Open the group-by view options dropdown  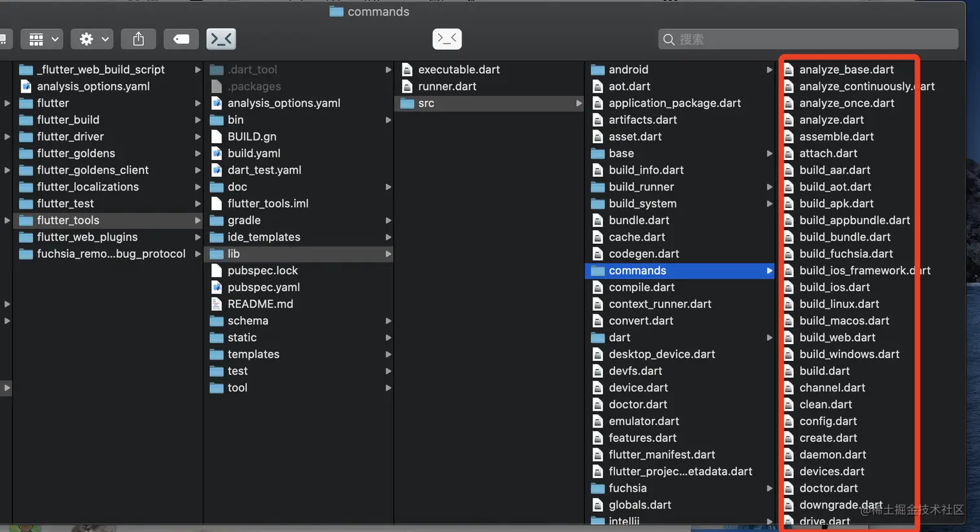[x=41, y=39]
